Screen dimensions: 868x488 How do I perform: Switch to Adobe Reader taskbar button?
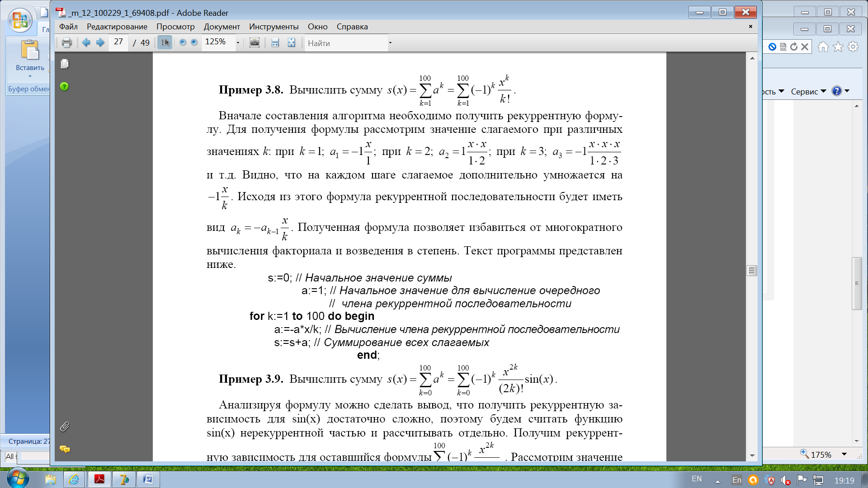pyautogui.click(x=99, y=479)
